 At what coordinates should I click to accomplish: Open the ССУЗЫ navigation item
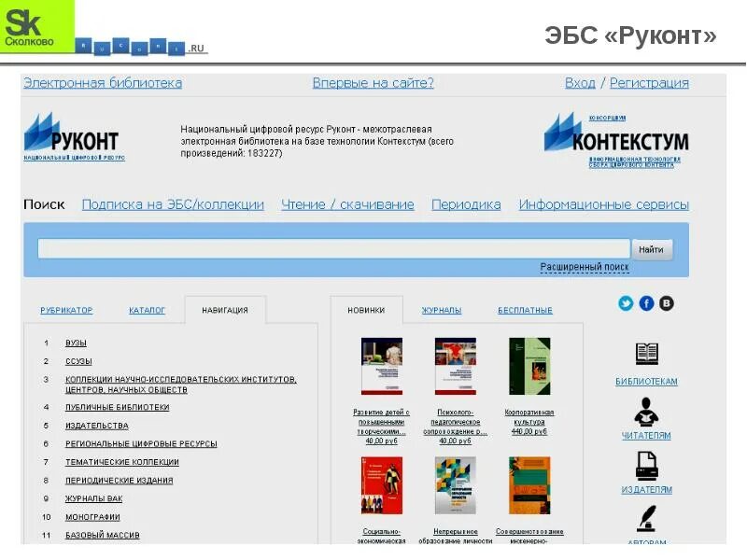pyautogui.click(x=78, y=361)
